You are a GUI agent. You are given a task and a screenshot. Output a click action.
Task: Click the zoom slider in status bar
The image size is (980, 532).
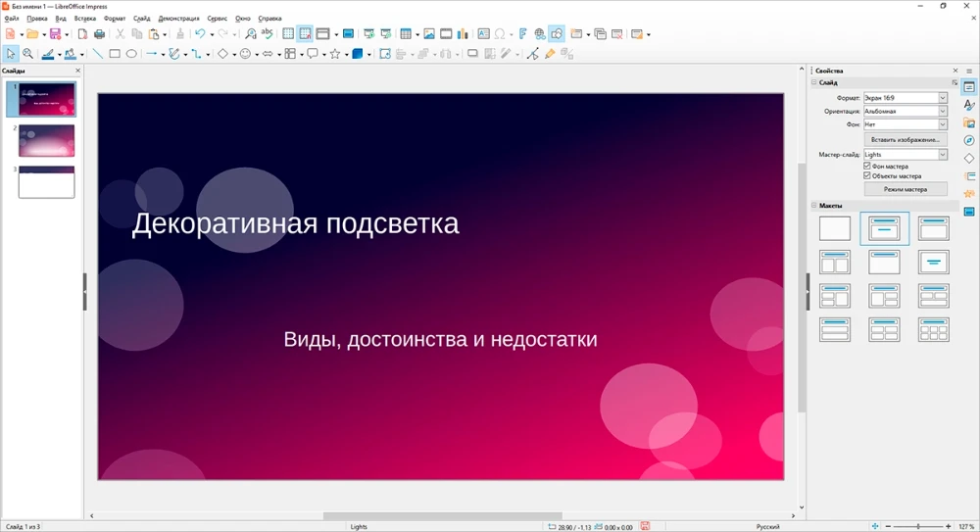(x=918, y=526)
